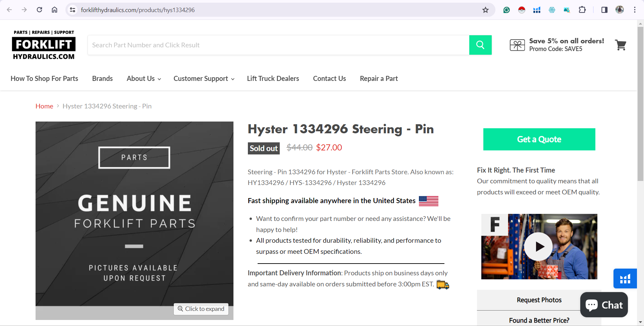Image resolution: width=644 pixels, height=326 pixels.
Task: Click the scrollbar down arrow
Action: pos(640,322)
